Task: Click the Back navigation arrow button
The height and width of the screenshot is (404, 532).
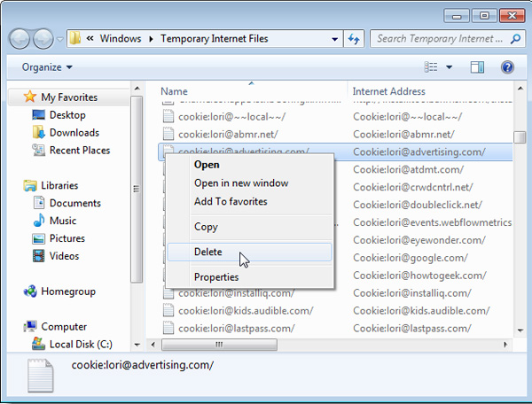Action: [20, 39]
